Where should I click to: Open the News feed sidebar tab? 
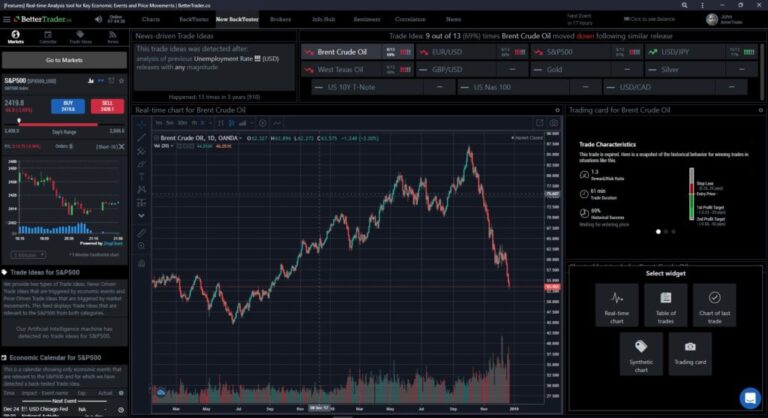[113, 37]
